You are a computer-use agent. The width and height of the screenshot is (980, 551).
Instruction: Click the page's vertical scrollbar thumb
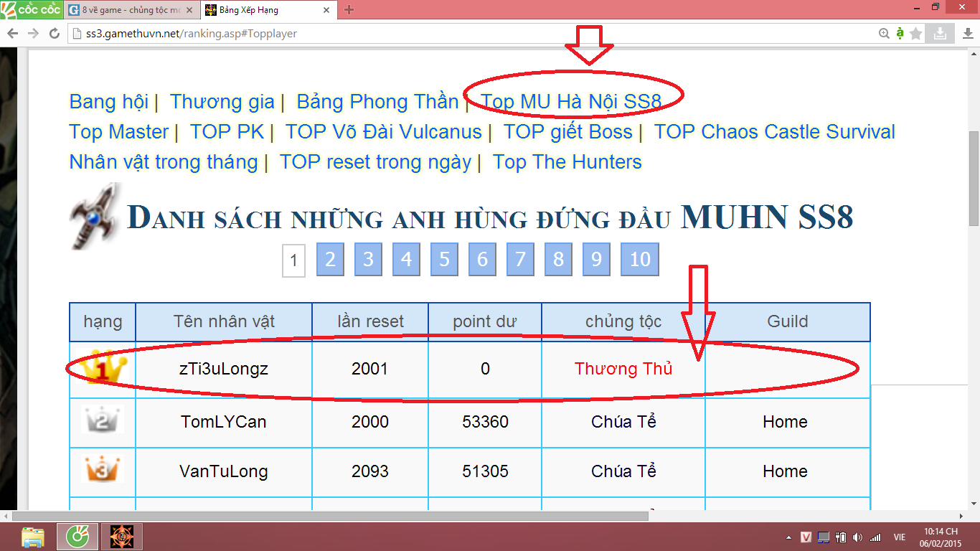coord(974,178)
